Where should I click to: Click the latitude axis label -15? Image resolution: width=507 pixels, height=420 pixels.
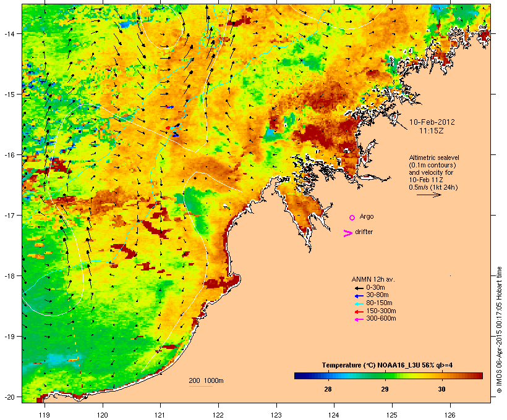tap(9, 94)
